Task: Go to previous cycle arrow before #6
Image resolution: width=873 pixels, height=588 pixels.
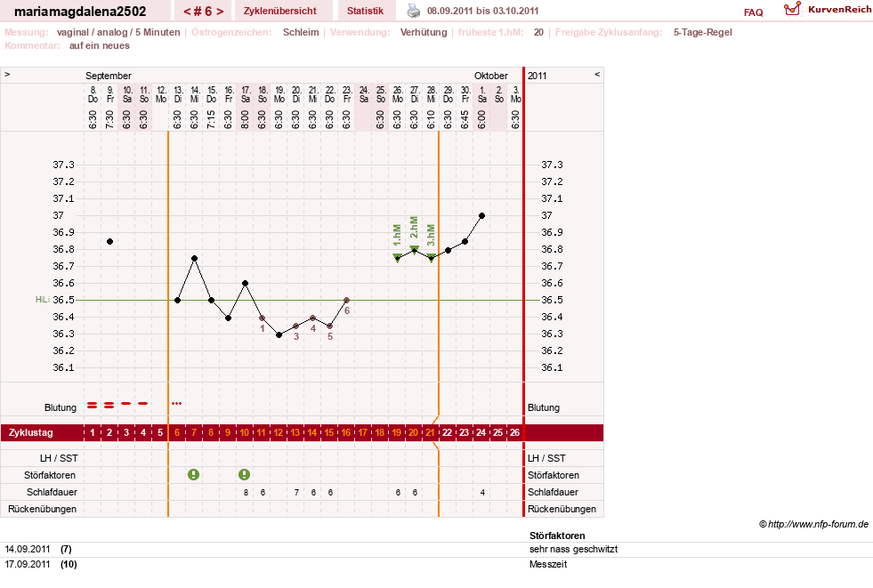Action: tap(187, 12)
